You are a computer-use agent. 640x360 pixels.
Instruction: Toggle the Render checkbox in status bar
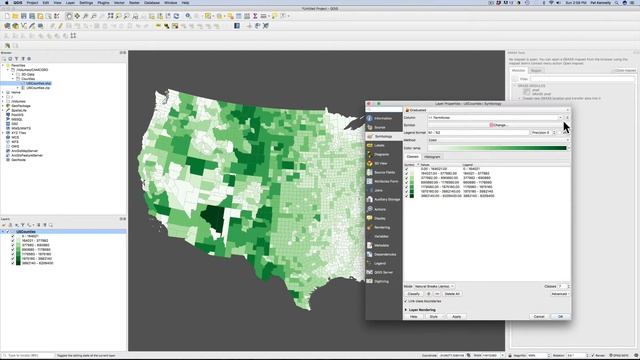[593, 356]
